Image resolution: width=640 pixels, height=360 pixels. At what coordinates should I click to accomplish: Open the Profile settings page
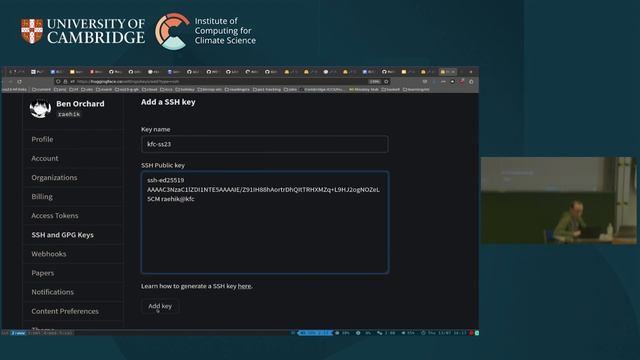42,139
